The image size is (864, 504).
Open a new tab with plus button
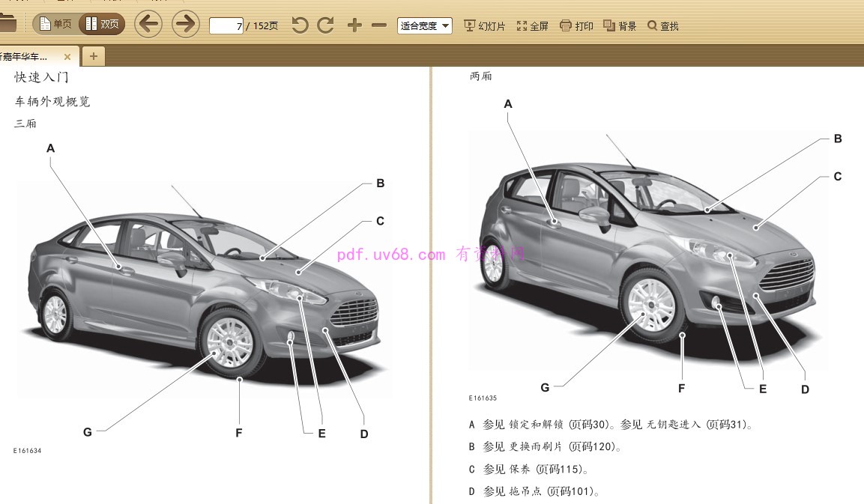click(x=94, y=56)
